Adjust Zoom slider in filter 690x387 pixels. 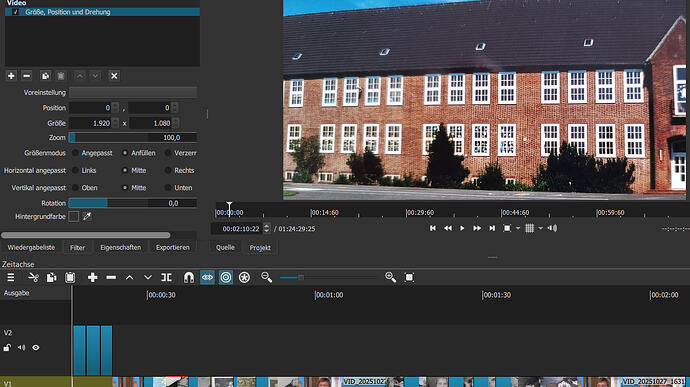[x=133, y=137]
